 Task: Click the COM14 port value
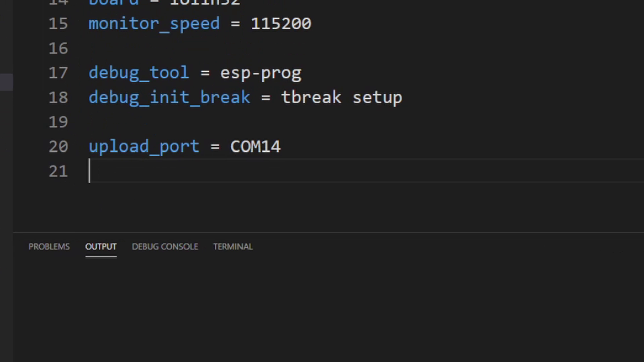[256, 146]
